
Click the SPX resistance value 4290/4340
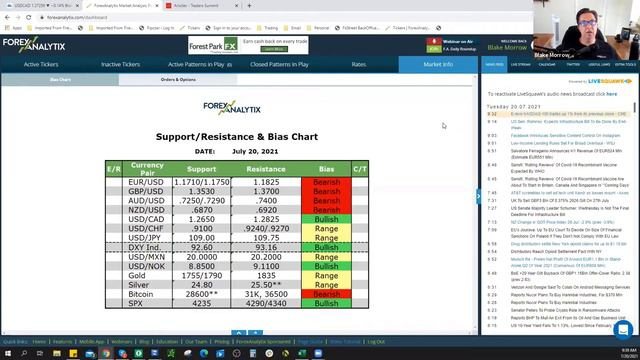[266, 303]
